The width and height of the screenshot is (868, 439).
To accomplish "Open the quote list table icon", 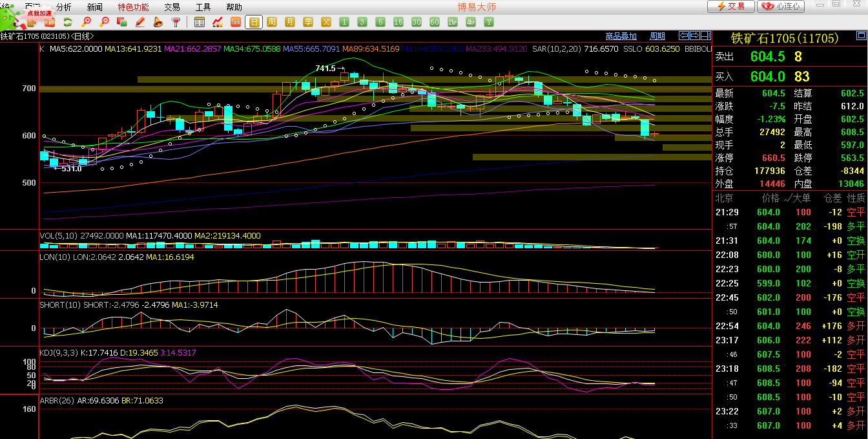I will pyautogui.click(x=200, y=22).
